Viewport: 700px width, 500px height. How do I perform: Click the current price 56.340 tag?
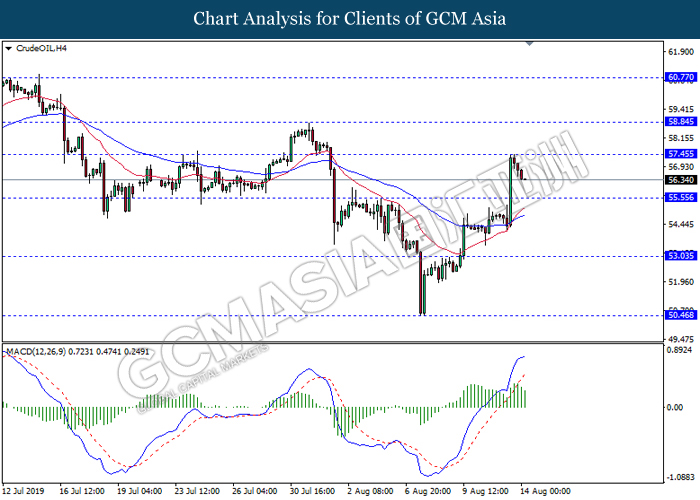point(678,180)
